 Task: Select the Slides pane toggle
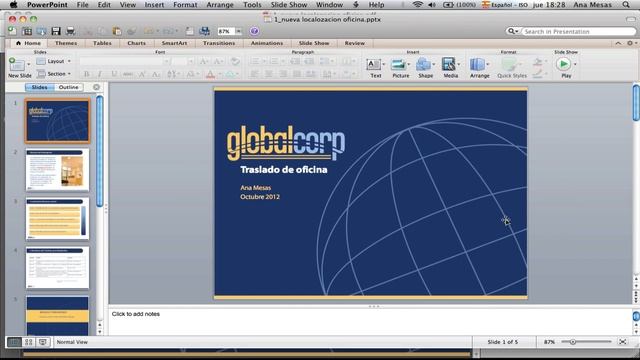click(40, 87)
